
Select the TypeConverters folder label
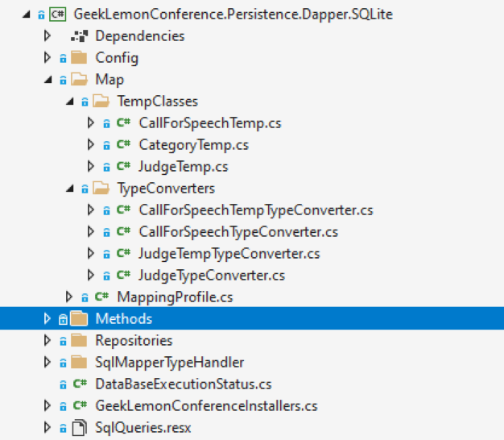tap(166, 189)
